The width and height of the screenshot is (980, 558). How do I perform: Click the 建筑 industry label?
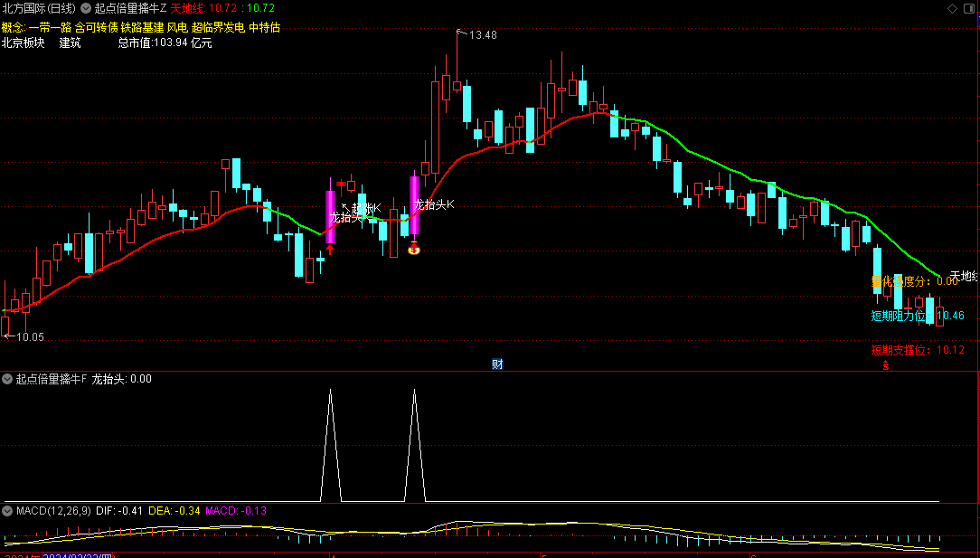70,43
